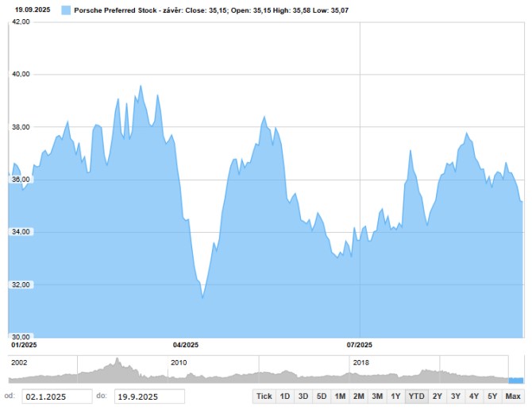
Task: Choose the 1Y time range
Action: click(x=395, y=397)
